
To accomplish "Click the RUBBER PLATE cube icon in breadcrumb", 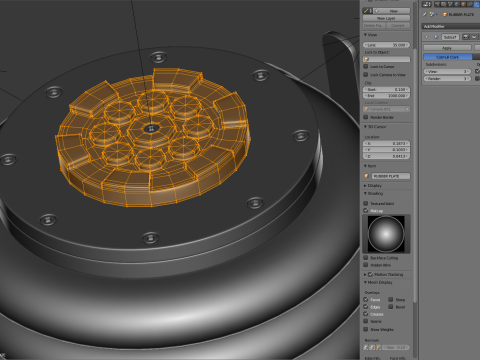I will click(x=445, y=14).
